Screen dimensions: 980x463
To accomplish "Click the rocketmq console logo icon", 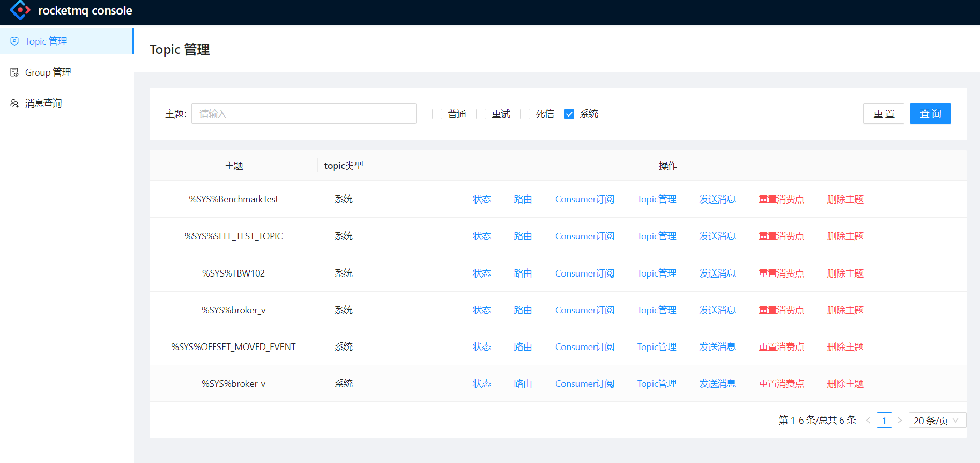I will coord(20,10).
